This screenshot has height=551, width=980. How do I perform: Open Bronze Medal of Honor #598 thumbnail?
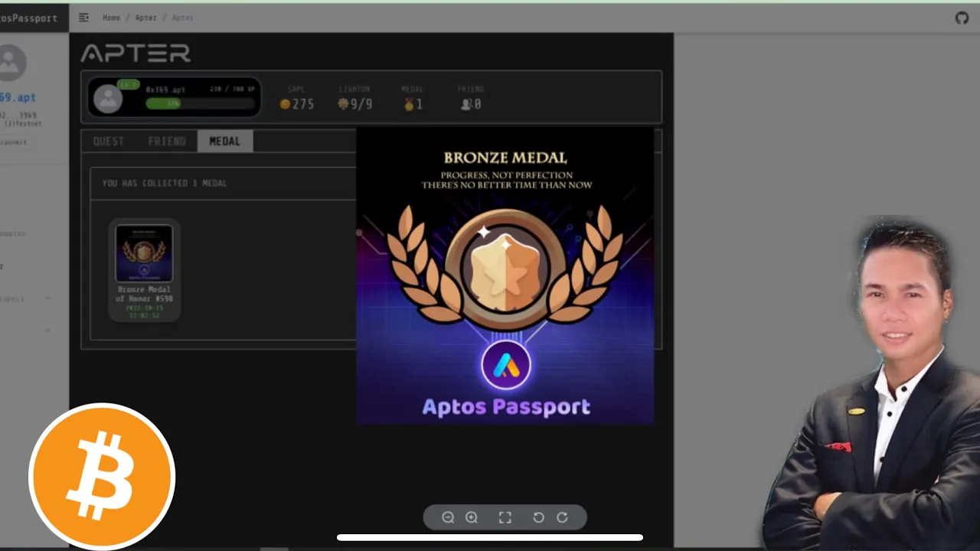click(x=144, y=254)
